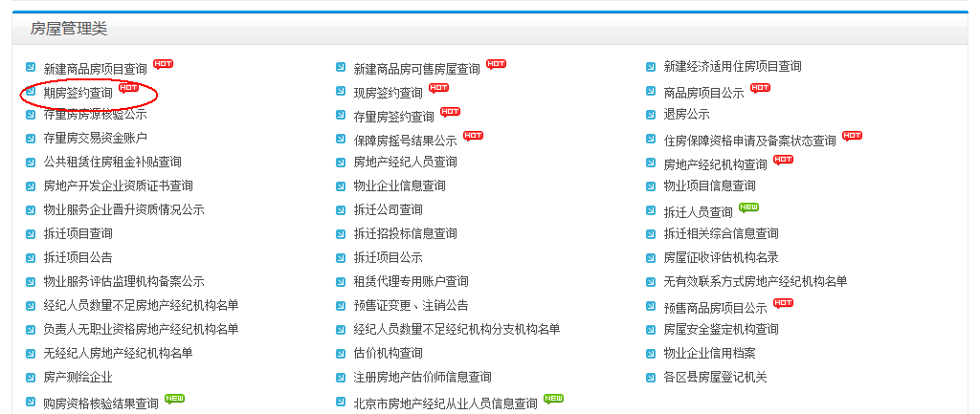Click arrow icon beside 新建商品房项目查询

pos(31,67)
